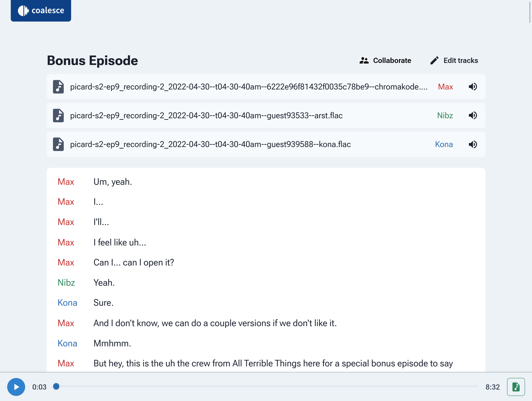This screenshot has height=401, width=532.
Task: Click the Kona speaker label on third track
Action: 444,144
